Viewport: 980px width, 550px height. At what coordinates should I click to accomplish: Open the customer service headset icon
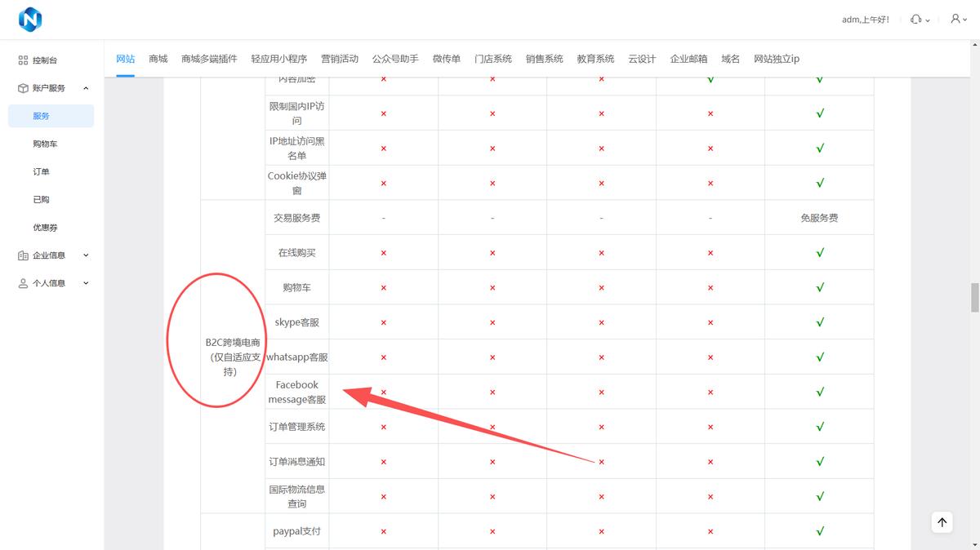coord(915,19)
